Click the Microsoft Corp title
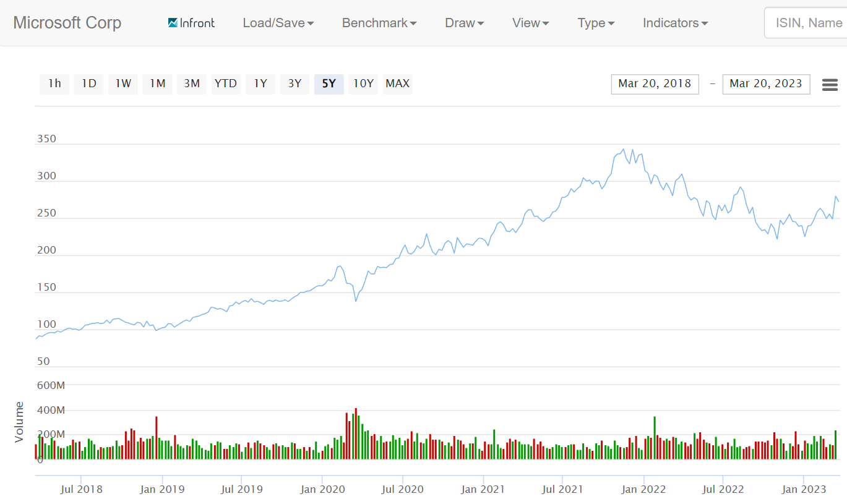The width and height of the screenshot is (847, 504). pyautogui.click(x=67, y=23)
